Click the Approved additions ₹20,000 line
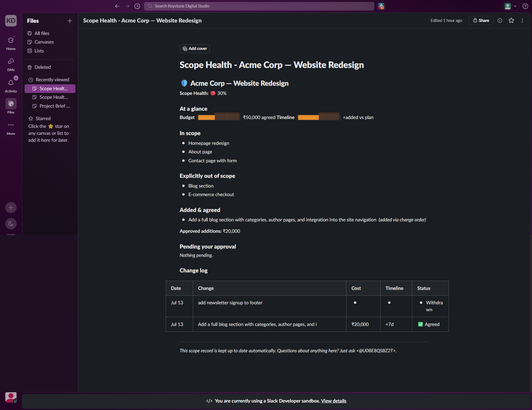This screenshot has width=532, height=410. [x=210, y=231]
